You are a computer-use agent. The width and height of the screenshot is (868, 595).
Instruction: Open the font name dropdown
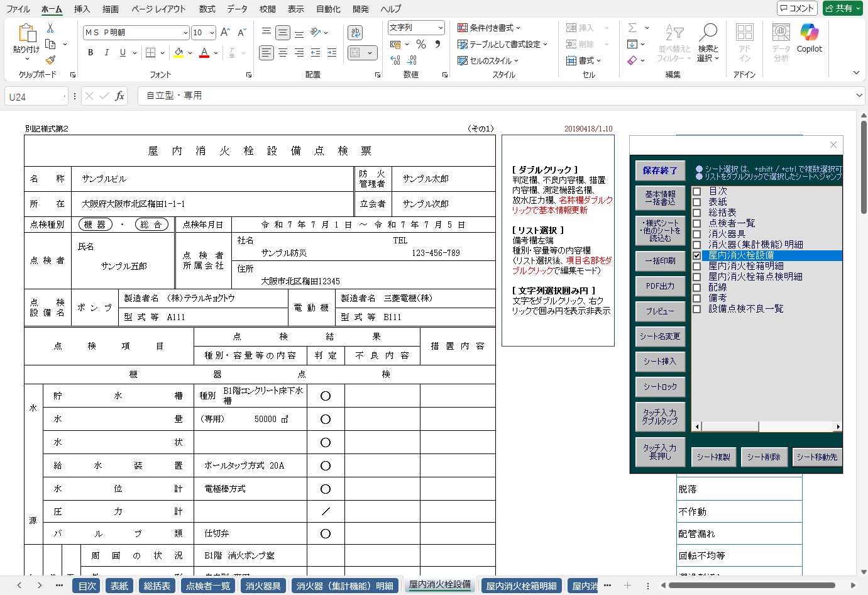pos(185,33)
